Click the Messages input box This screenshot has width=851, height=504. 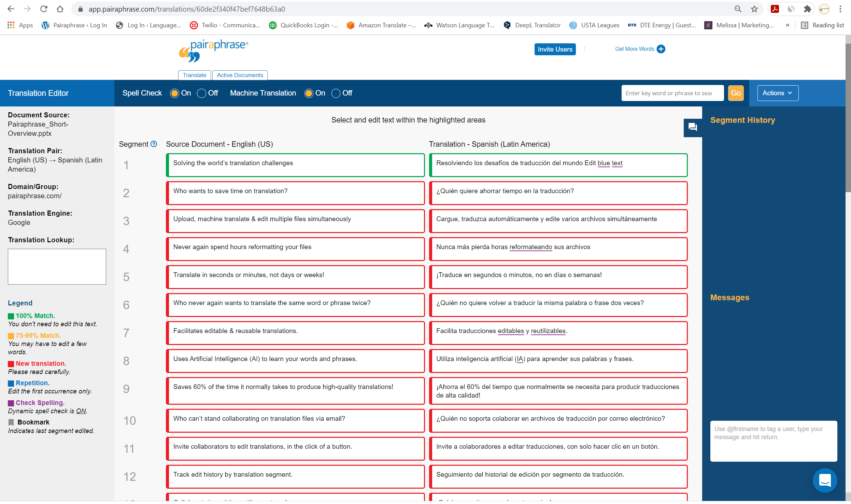773,441
